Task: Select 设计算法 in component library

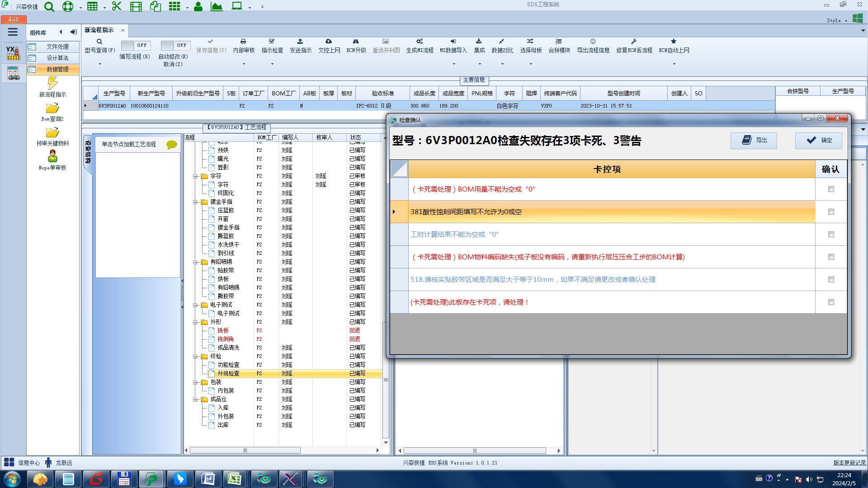Action: click(x=57, y=58)
